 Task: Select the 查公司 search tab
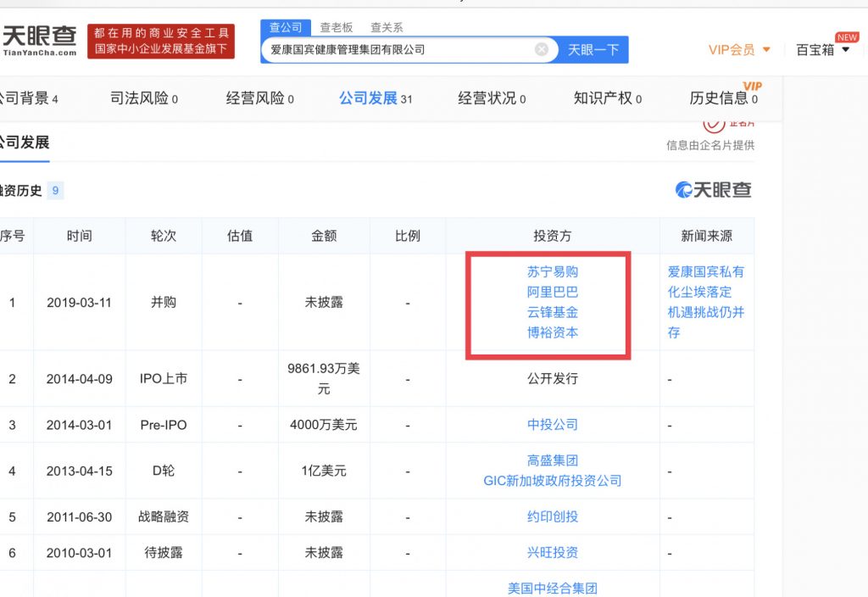pyautogui.click(x=286, y=27)
